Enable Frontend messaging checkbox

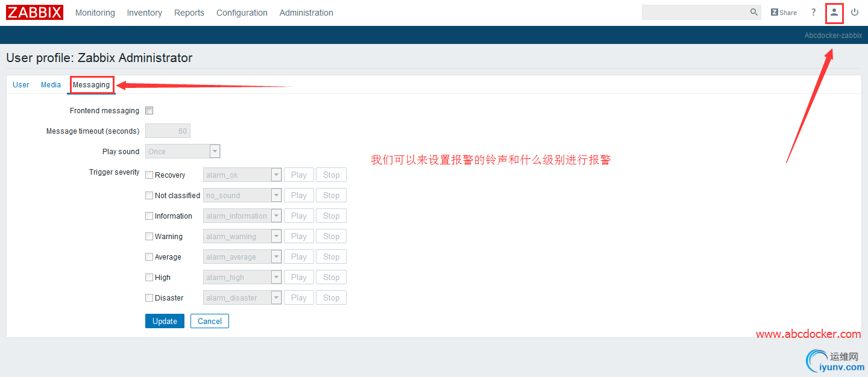point(149,110)
